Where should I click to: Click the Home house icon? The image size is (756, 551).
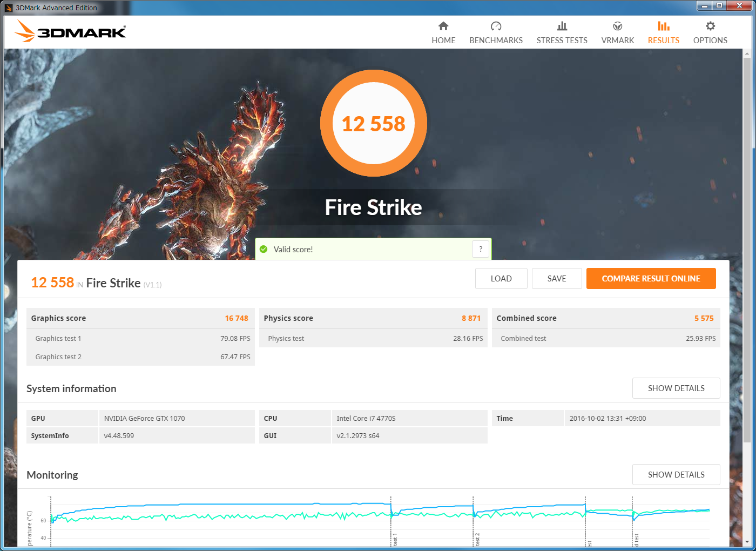(443, 26)
